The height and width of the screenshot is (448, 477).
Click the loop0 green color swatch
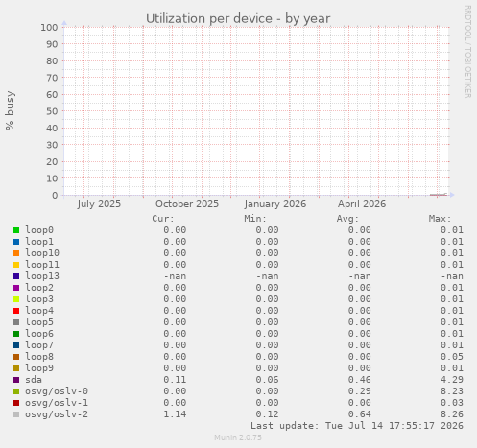click(16, 230)
